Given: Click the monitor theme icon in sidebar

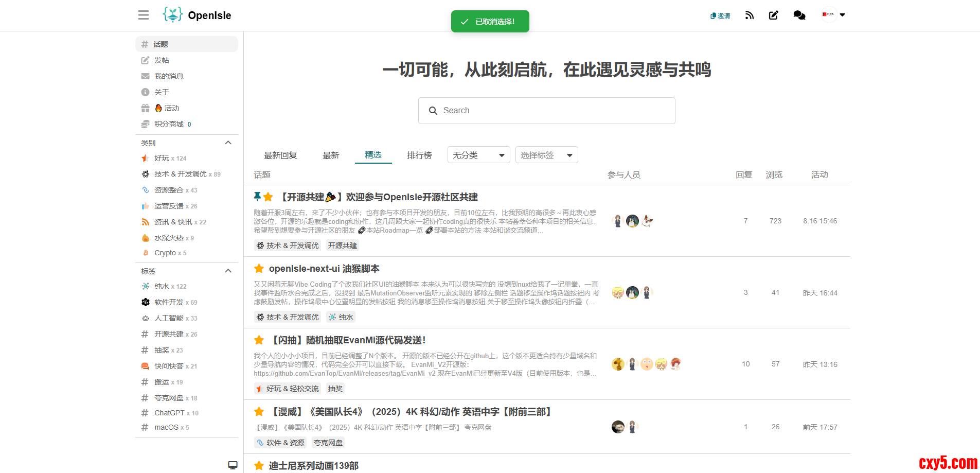Looking at the screenshot, I should 233,465.
